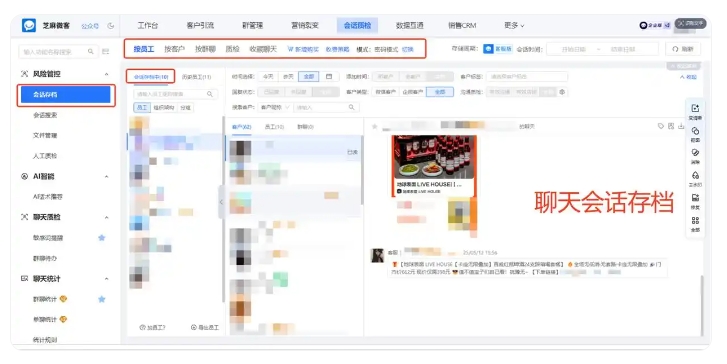Image resolution: width=727 pixels, height=364 pixels.
Task: Click the layout icon in chat header
Action: click(x=671, y=126)
